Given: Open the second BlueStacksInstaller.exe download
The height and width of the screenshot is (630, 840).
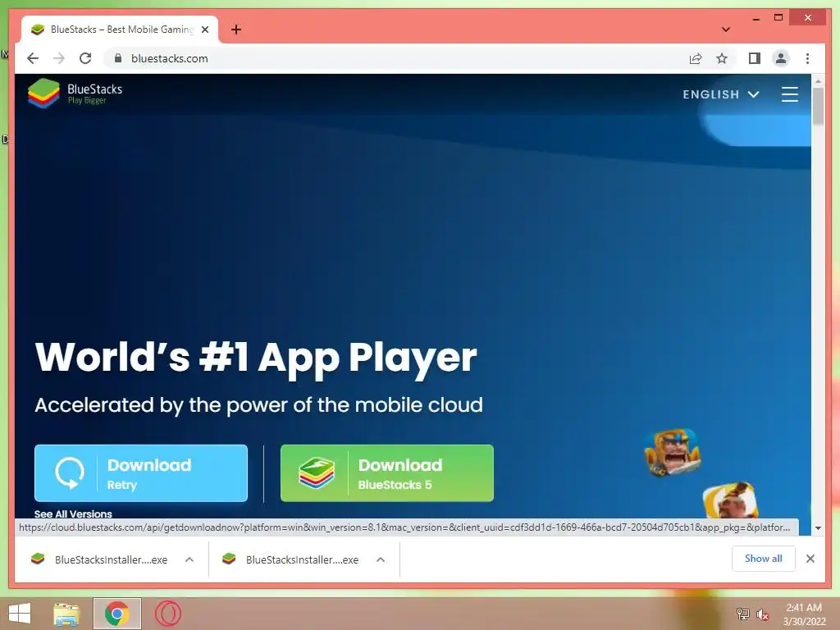Looking at the screenshot, I should [x=291, y=559].
